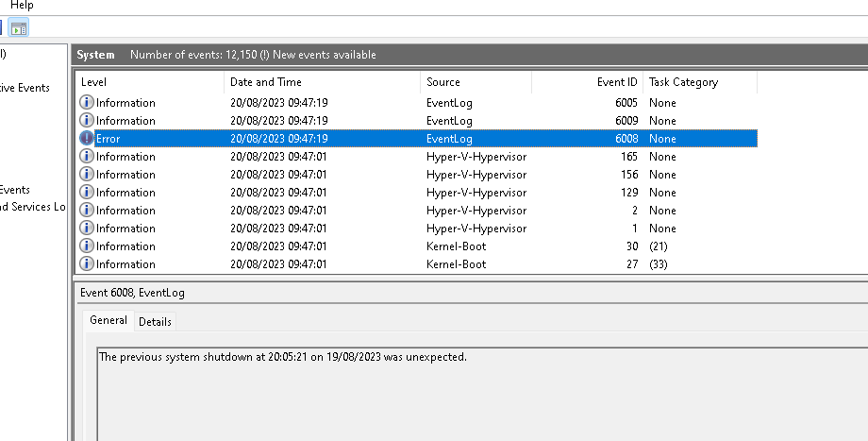Select the EventLog 6005 information event

click(416, 103)
